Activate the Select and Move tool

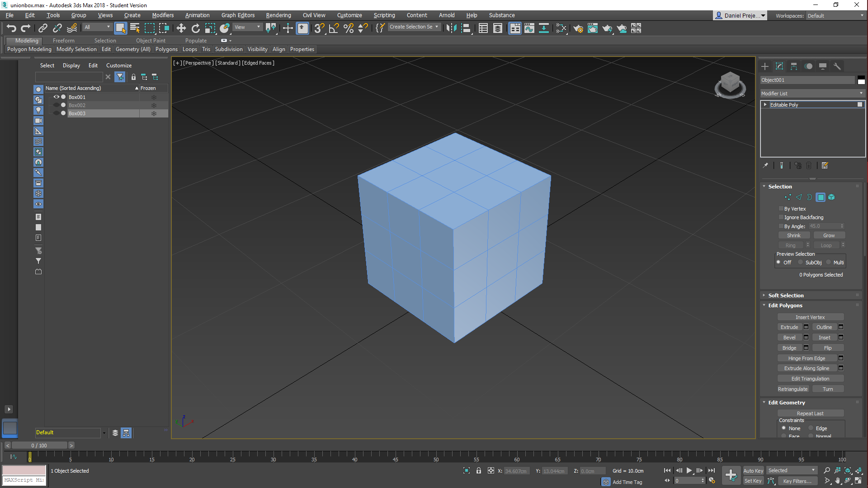[181, 28]
